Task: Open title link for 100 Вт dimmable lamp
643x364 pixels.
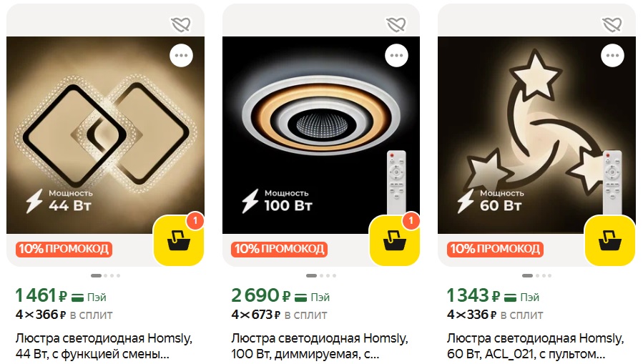Action: click(320, 346)
